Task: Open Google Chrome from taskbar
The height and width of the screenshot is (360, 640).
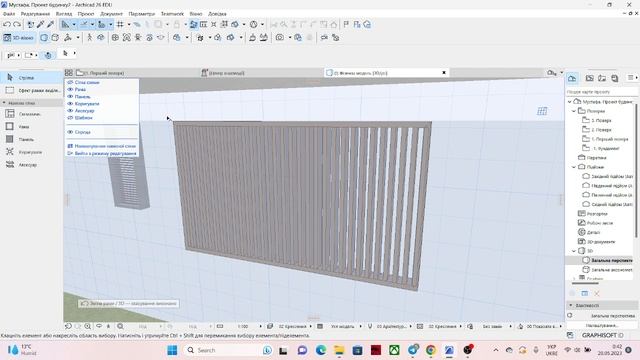Action: point(431,350)
